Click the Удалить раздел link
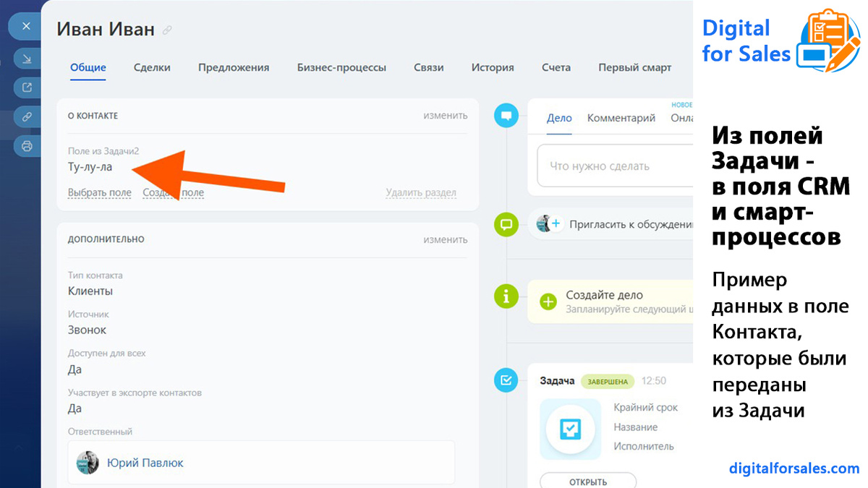Viewport: 868px width, 488px height. tap(421, 192)
